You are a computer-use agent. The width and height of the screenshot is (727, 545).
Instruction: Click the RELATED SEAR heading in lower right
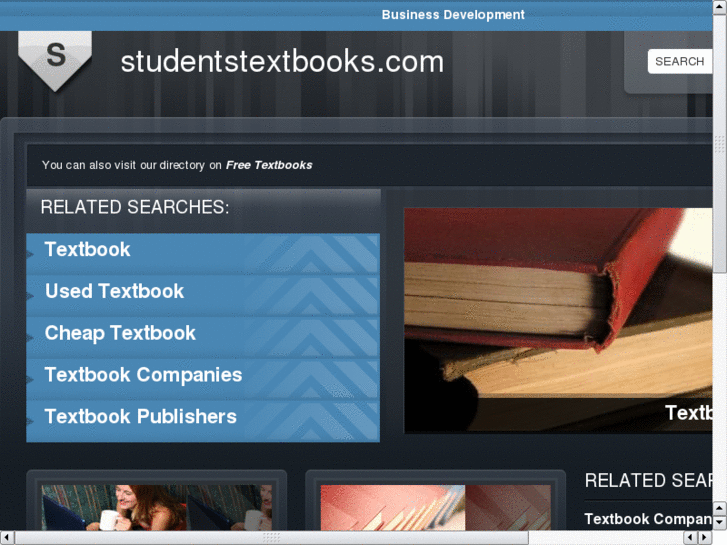click(648, 481)
